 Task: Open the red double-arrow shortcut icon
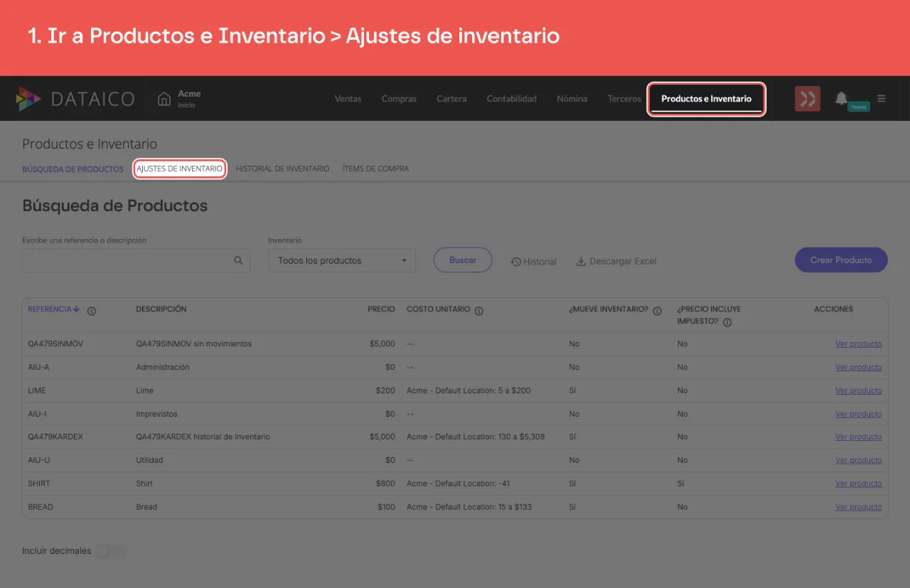(x=808, y=99)
